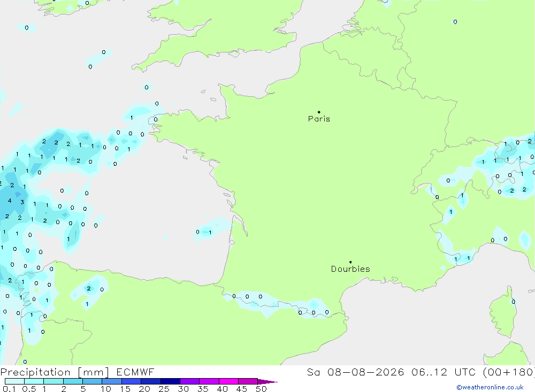Click the precipitation value '3' on the map
535x392 pixels.
click(22, 202)
